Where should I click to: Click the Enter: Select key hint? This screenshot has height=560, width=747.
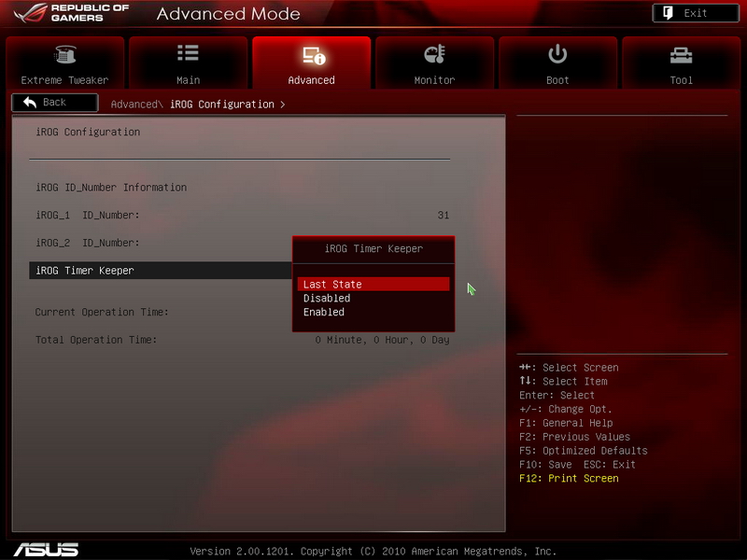(557, 395)
